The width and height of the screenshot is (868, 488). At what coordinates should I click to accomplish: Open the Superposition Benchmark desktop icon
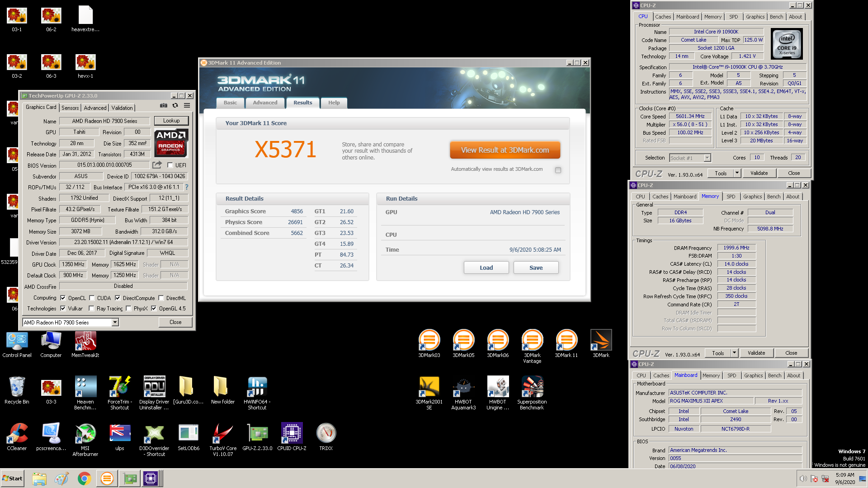point(532,393)
